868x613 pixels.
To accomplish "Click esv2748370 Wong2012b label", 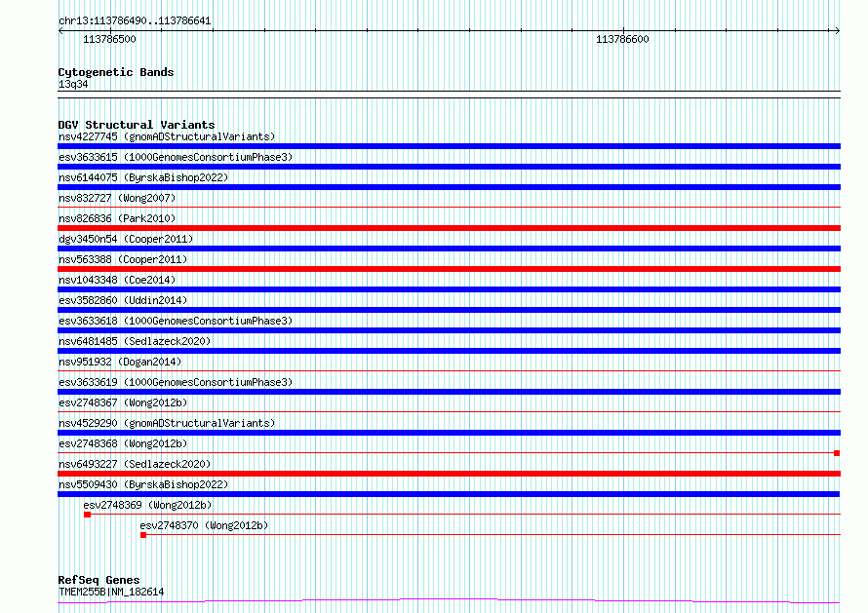I will [x=204, y=525].
